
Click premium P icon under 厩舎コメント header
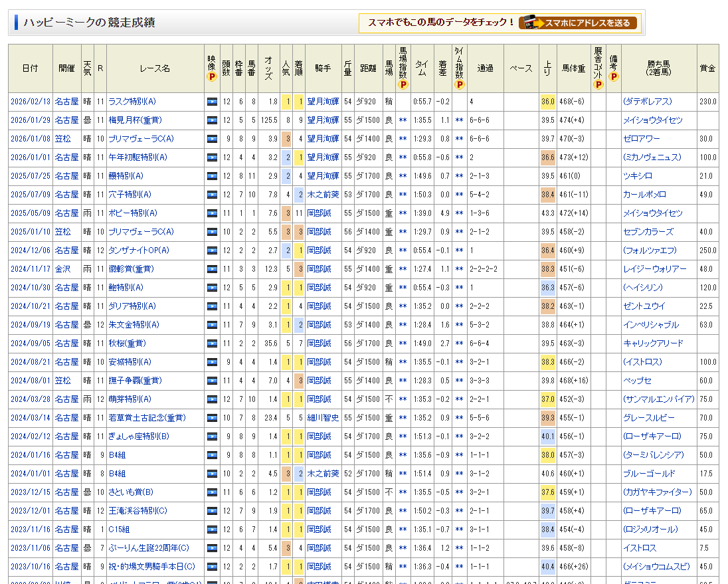tap(598, 84)
